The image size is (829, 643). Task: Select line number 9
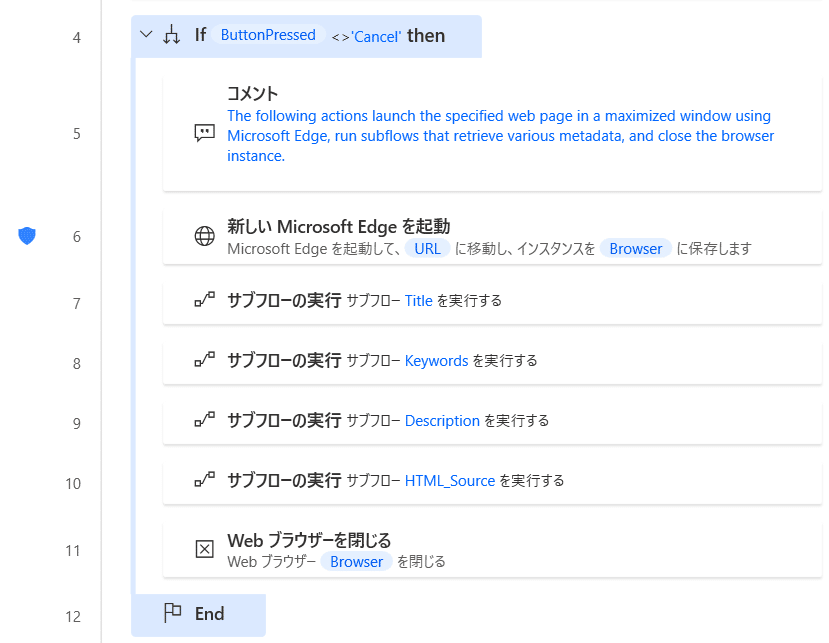77,424
